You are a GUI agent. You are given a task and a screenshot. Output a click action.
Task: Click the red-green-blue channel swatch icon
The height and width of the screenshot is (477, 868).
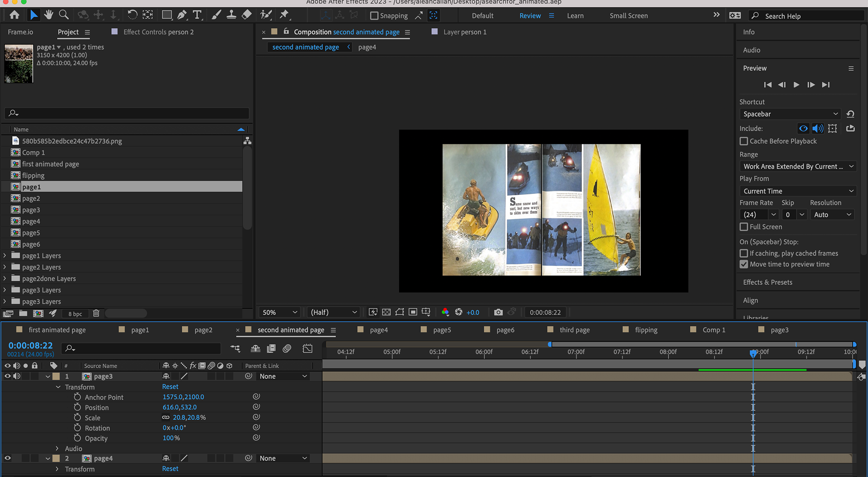click(x=445, y=312)
